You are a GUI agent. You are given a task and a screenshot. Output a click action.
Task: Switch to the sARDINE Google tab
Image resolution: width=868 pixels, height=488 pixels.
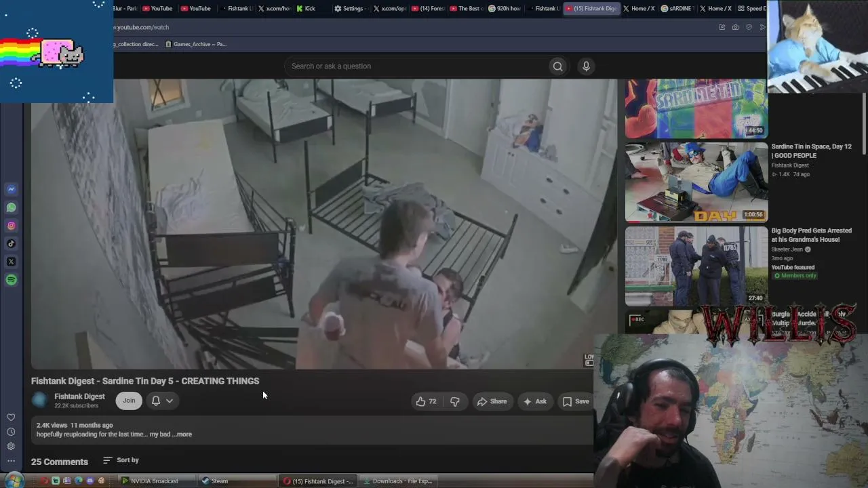[676, 9]
